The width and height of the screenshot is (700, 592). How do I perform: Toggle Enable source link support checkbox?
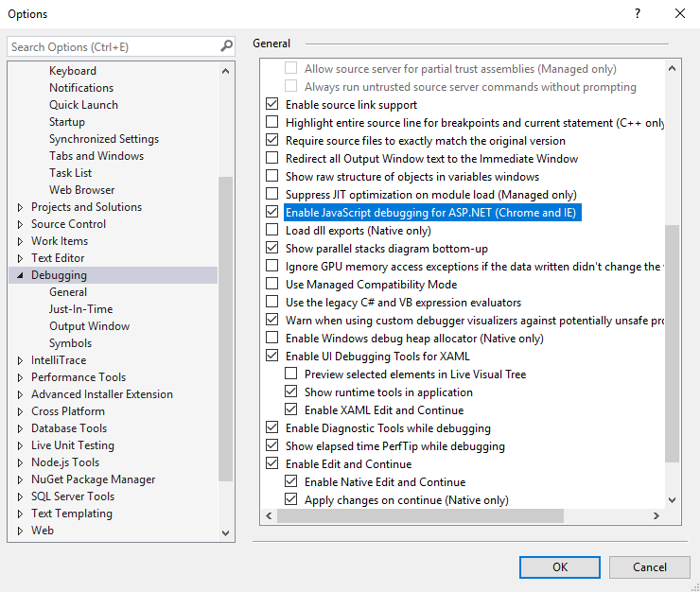pyautogui.click(x=271, y=104)
